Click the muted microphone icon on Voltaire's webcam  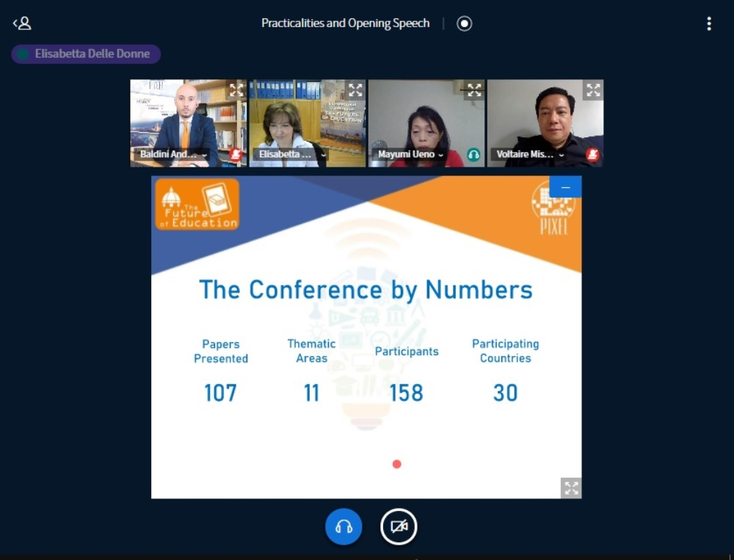pyautogui.click(x=592, y=155)
